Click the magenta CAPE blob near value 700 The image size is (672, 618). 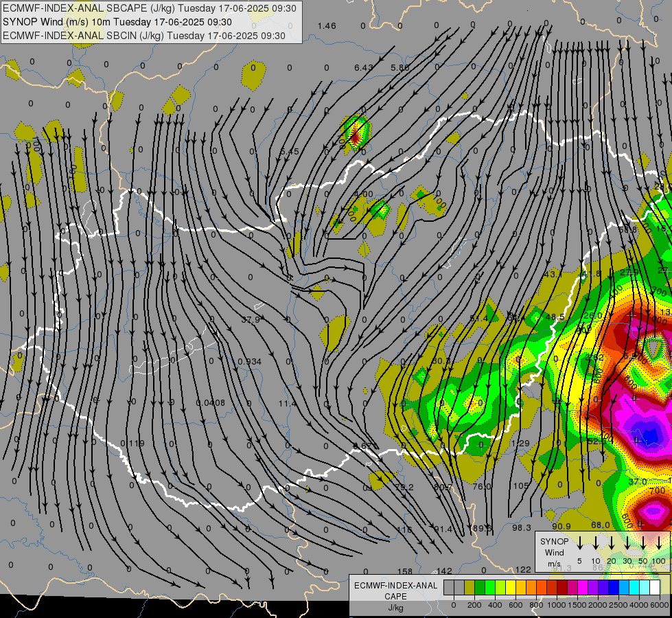point(653,511)
